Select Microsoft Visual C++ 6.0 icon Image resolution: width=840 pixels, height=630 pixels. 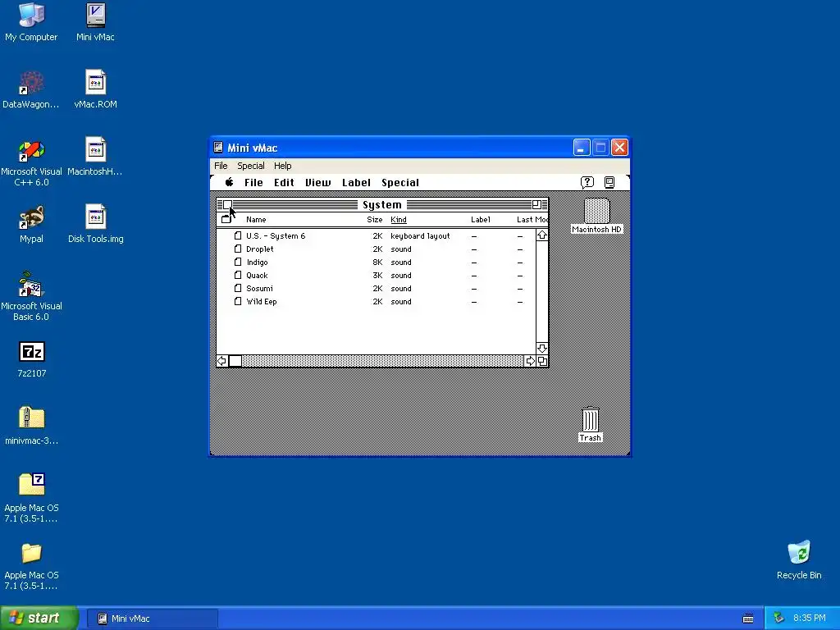tap(31, 151)
